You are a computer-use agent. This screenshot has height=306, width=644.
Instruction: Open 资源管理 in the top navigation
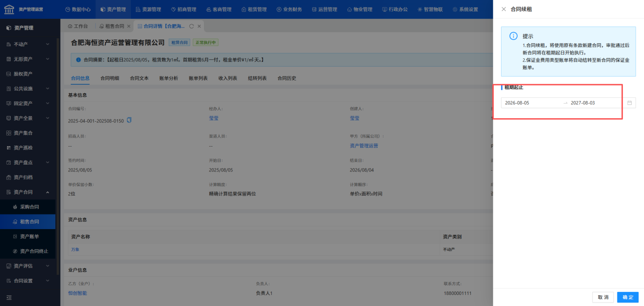point(148,9)
